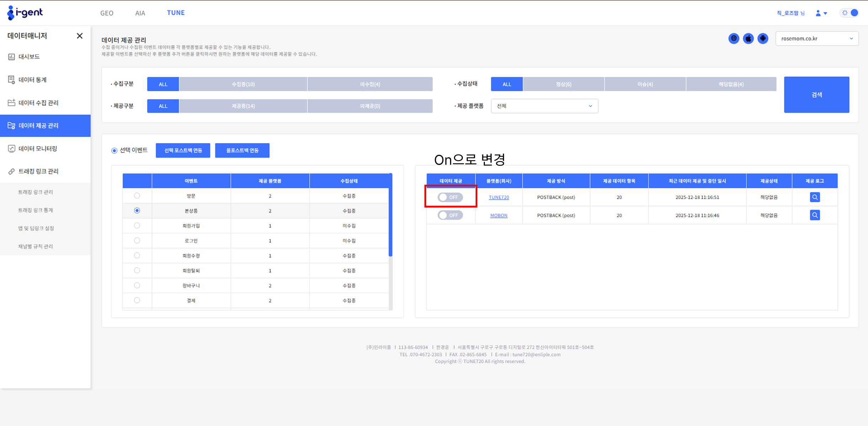Viewport: 868px width, 426px height.
Task: Select the 회원가입 event radio button
Action: [x=137, y=226]
